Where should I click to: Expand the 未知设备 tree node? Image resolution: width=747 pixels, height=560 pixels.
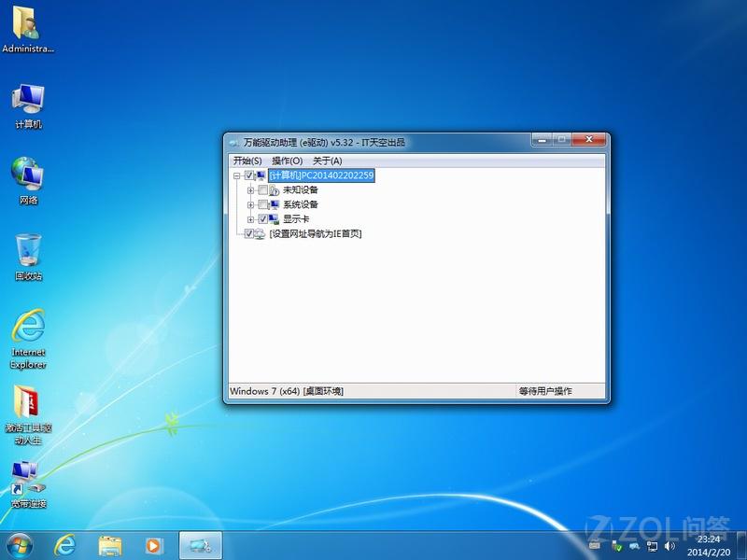250,190
